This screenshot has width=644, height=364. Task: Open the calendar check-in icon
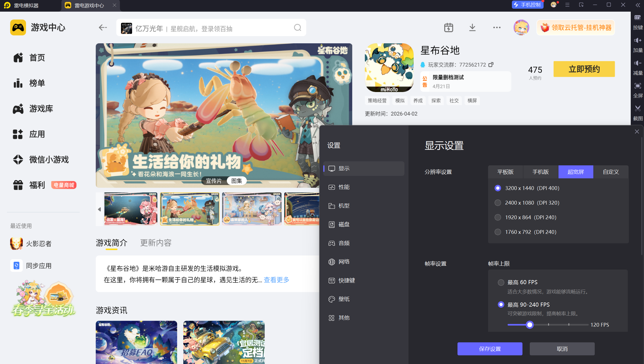click(448, 28)
